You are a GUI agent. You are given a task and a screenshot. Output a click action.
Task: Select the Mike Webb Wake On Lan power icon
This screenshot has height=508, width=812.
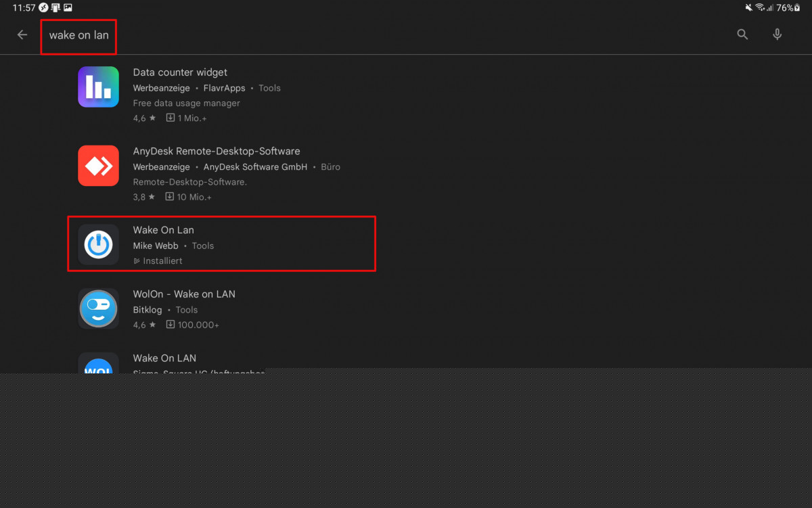click(x=98, y=244)
